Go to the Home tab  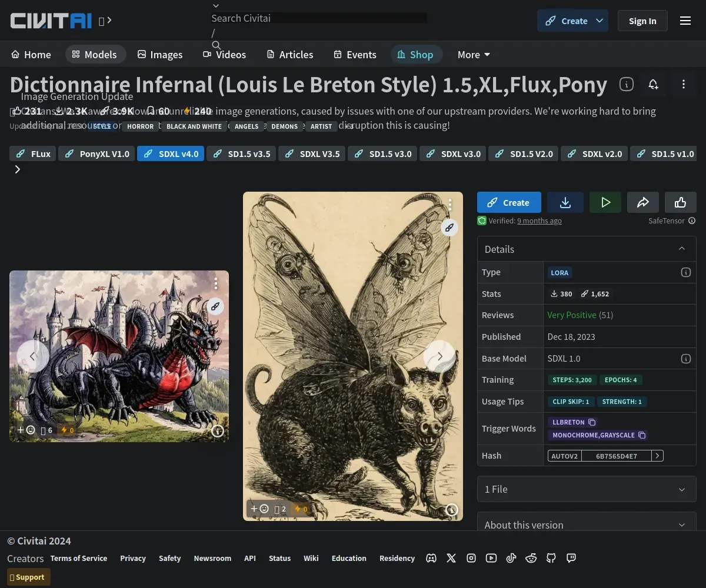pos(31,54)
